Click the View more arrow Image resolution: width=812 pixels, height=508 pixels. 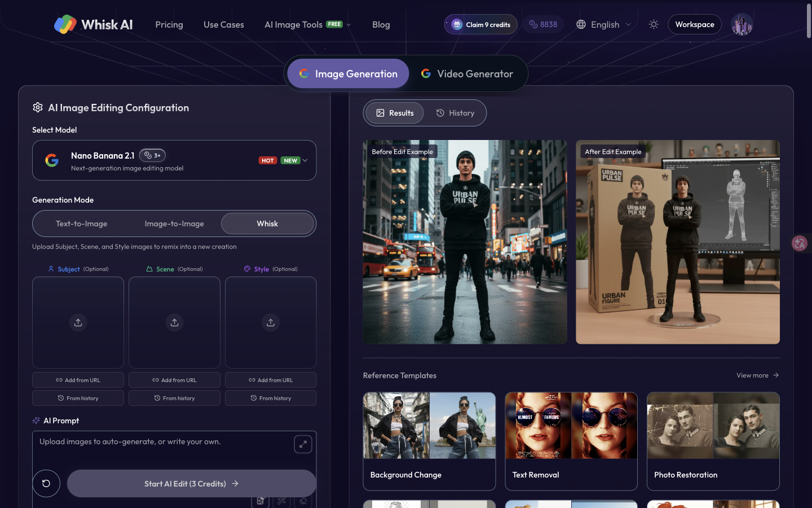tap(776, 375)
